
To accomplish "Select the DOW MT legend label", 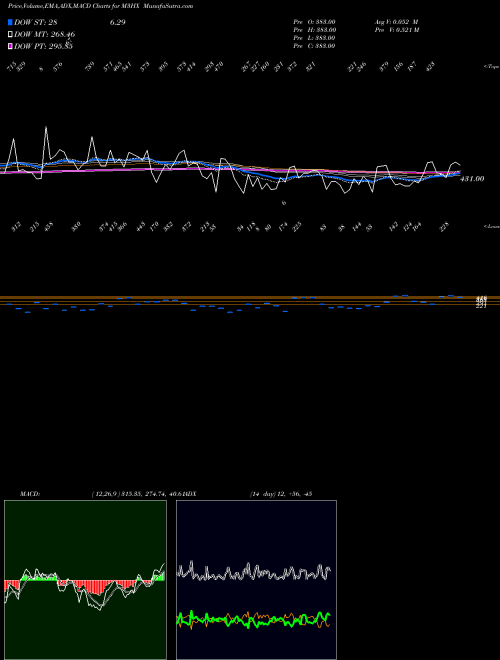I will (x=45, y=35).
